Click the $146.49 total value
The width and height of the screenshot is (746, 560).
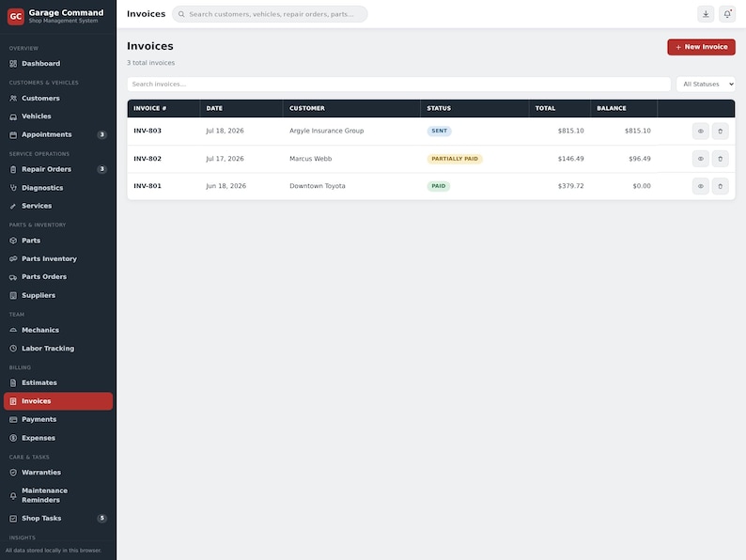pyautogui.click(x=570, y=159)
